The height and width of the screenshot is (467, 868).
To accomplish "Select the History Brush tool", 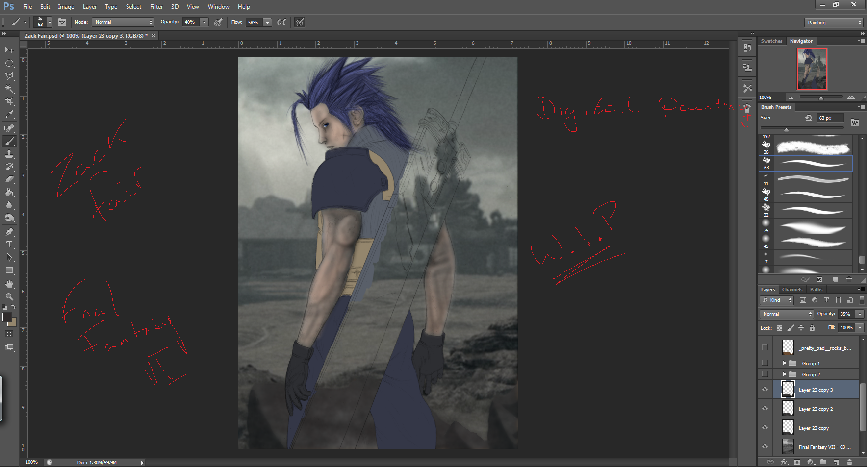I will [9, 167].
